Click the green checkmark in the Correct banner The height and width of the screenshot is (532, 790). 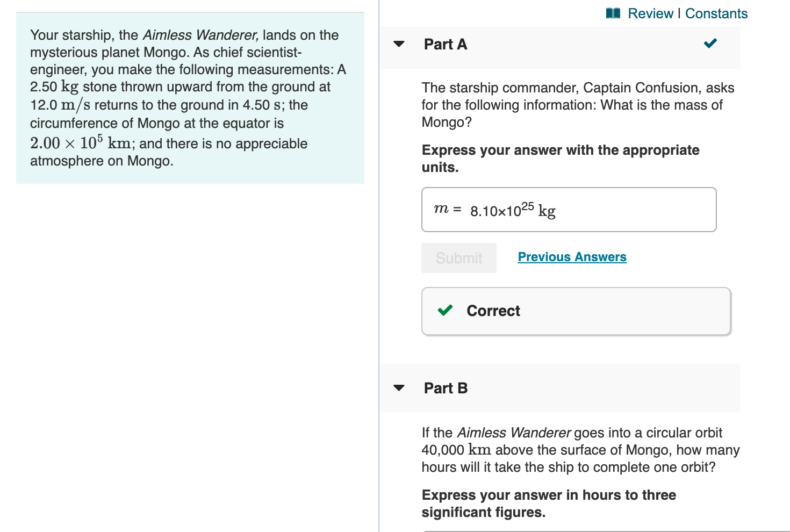coord(444,311)
